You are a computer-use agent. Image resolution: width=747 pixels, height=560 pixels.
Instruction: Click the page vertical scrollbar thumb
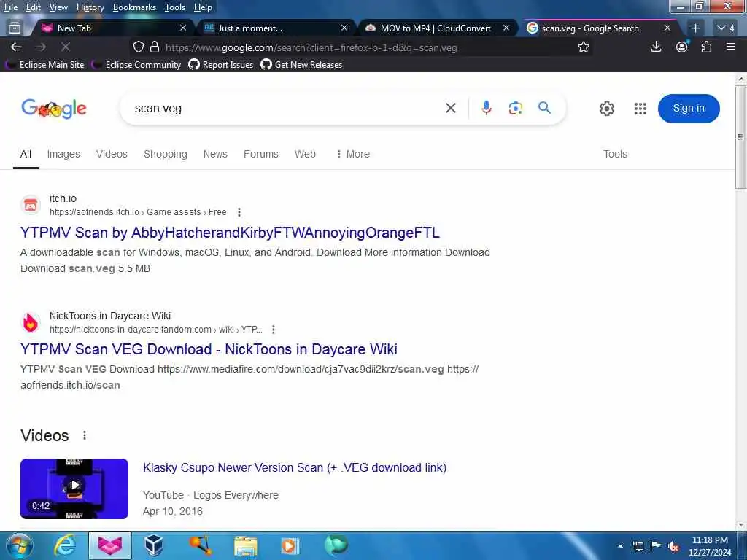740,137
